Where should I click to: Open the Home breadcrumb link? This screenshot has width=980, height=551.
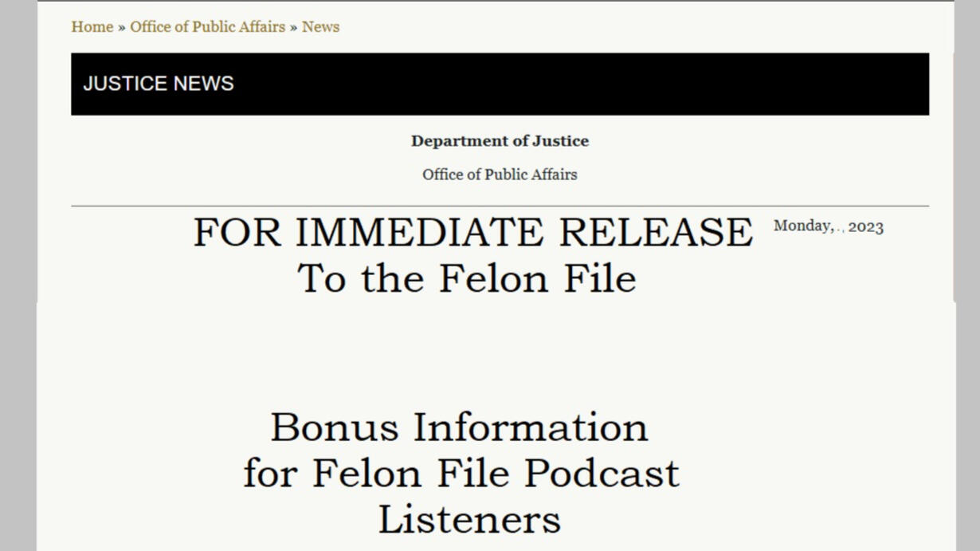coord(92,27)
